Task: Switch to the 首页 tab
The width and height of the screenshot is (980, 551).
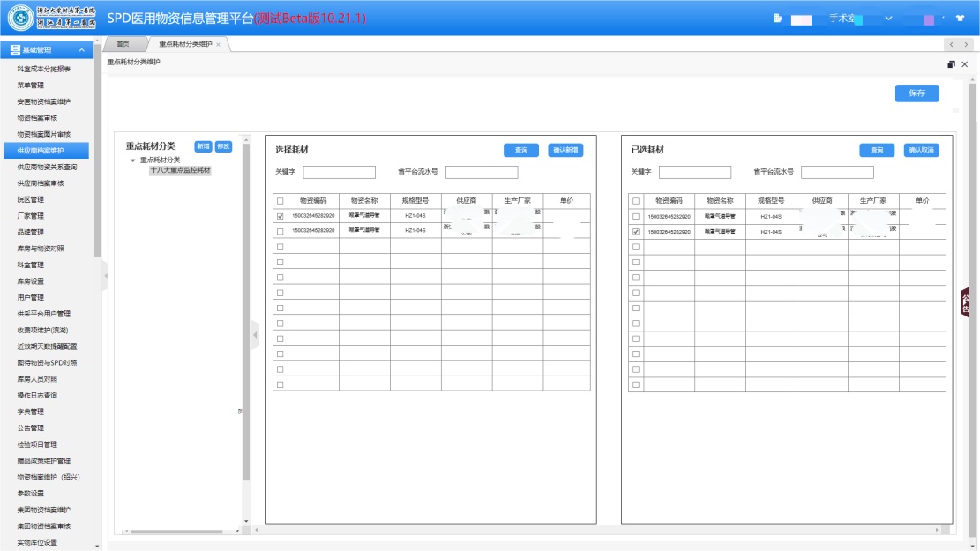Action: click(x=123, y=44)
